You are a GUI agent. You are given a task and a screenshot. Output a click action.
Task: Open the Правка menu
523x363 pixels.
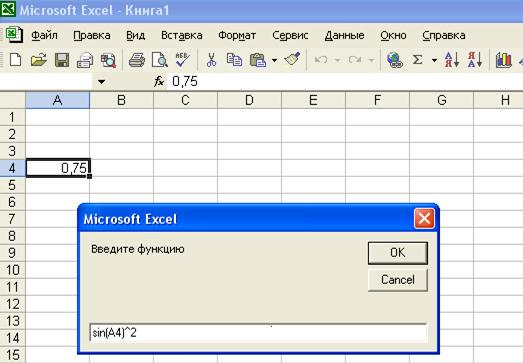click(x=92, y=35)
